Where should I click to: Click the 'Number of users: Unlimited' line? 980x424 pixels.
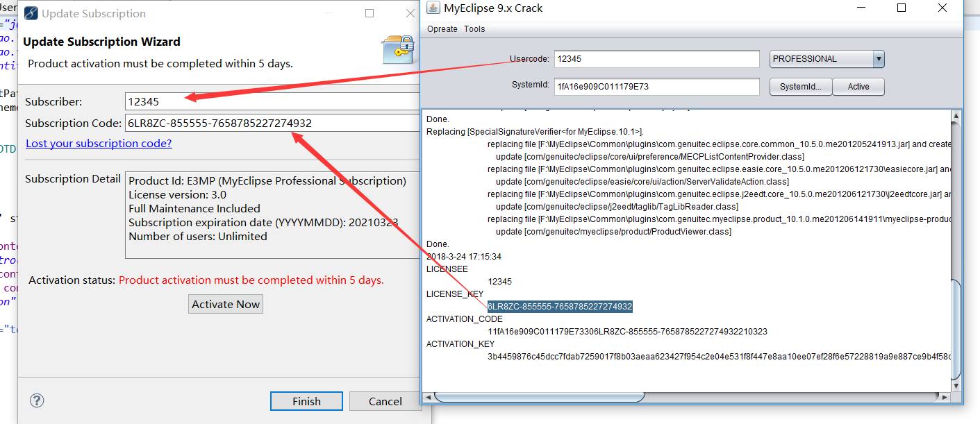point(198,236)
